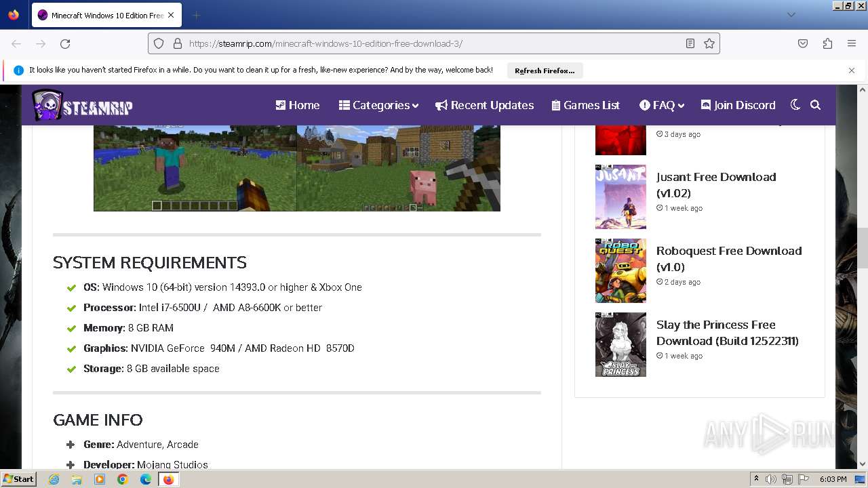The height and width of the screenshot is (488, 868).
Task: Click the 'Processor: Intel i7-6500U' line
Action: click(203, 308)
